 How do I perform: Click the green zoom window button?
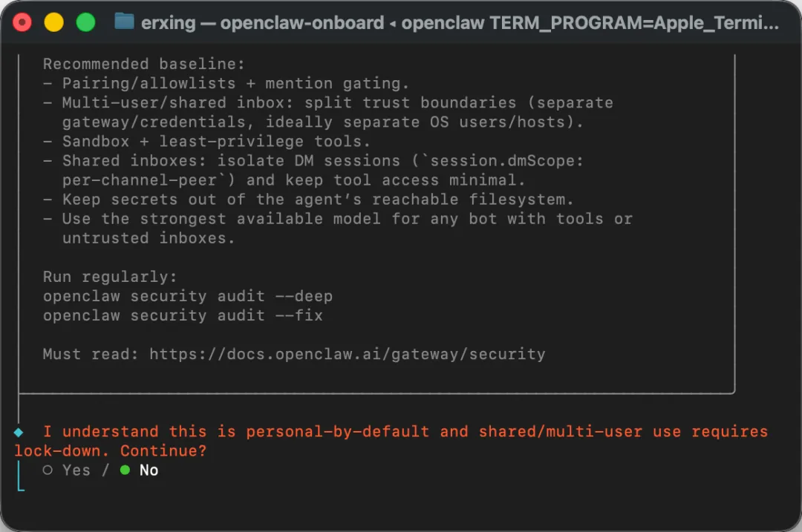(x=85, y=22)
